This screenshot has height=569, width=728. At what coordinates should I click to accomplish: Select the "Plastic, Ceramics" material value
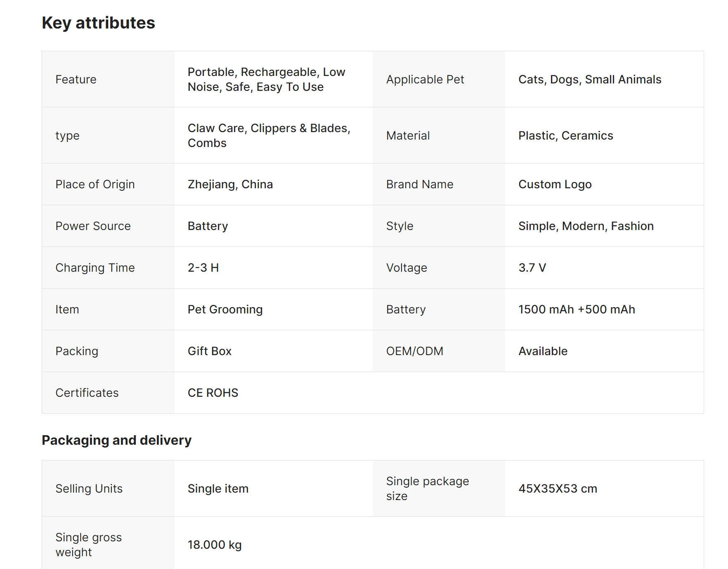point(565,135)
